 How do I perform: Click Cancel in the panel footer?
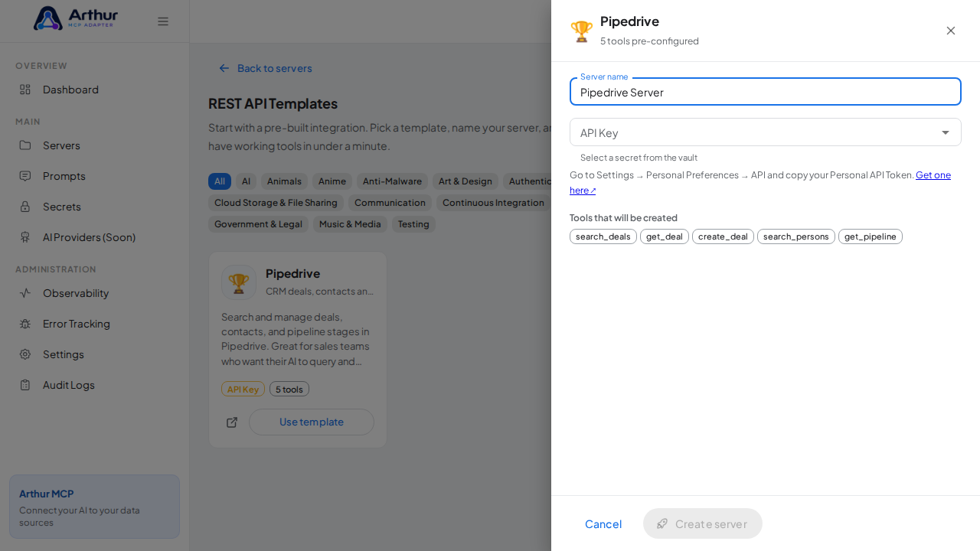pos(603,524)
